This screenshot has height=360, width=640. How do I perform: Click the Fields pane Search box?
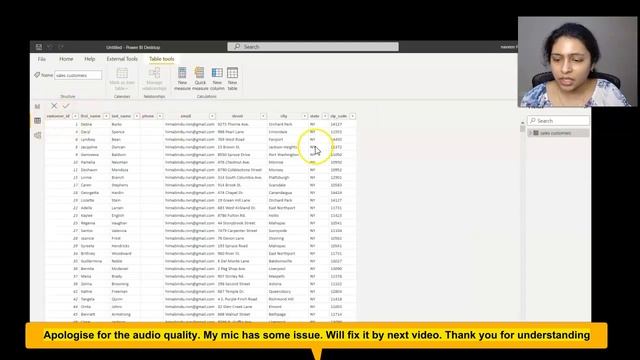[558, 121]
